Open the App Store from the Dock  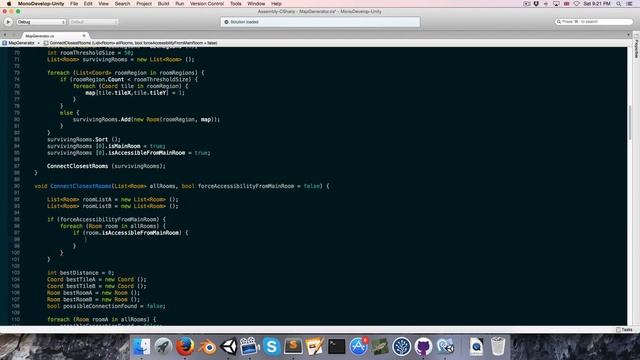point(358,347)
